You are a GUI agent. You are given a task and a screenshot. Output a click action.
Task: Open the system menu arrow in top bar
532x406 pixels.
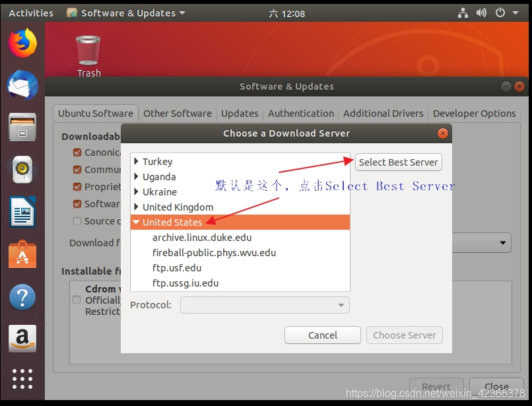point(515,13)
